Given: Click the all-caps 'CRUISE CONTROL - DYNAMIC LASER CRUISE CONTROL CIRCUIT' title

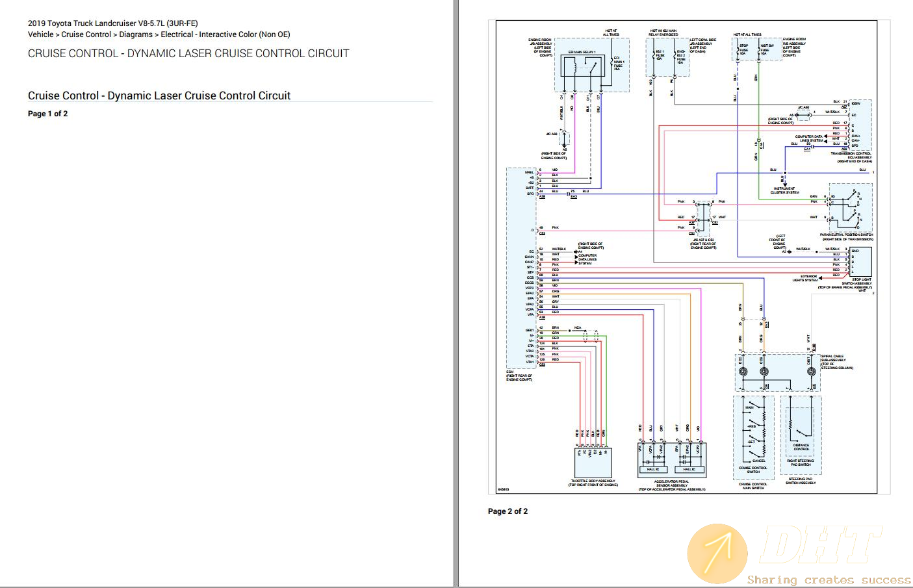Looking at the screenshot, I should point(188,53).
